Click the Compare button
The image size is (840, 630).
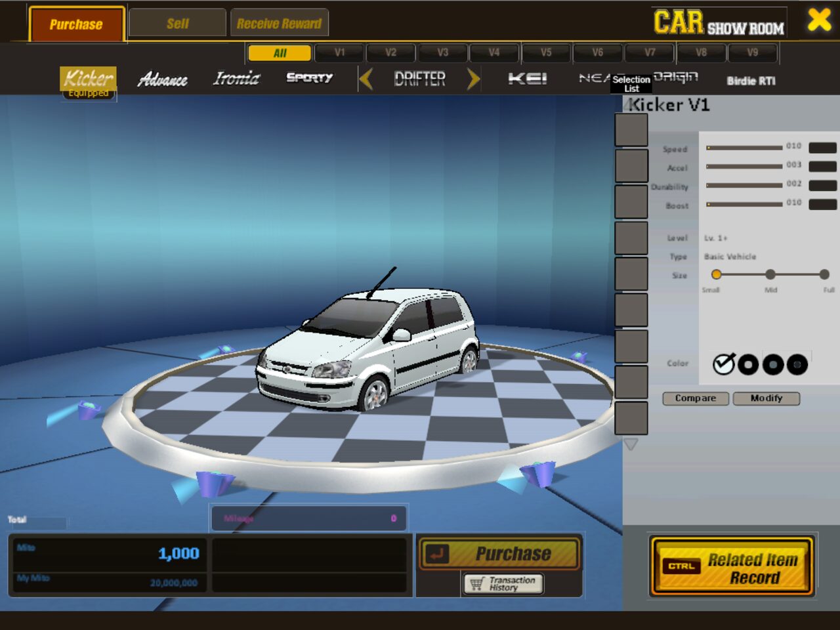696,398
